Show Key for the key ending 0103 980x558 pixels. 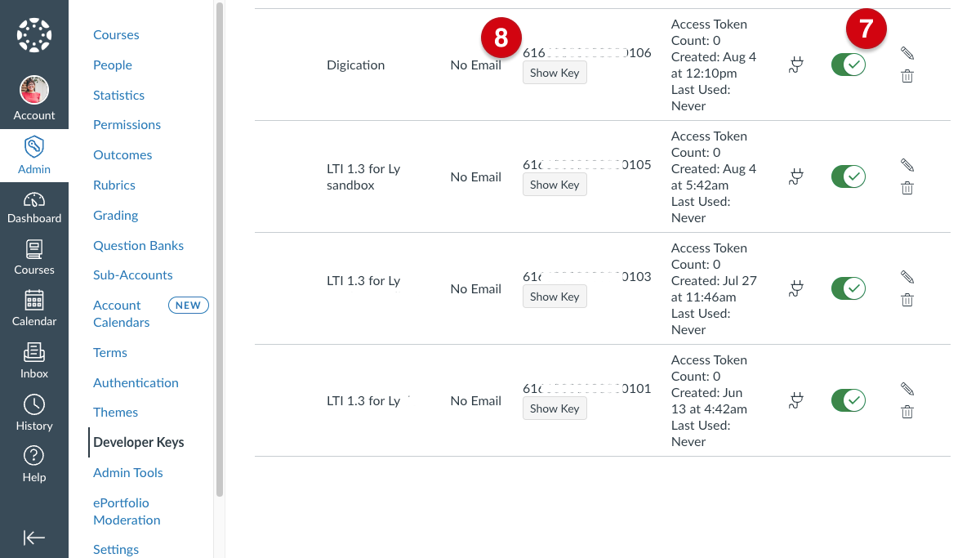coord(555,297)
